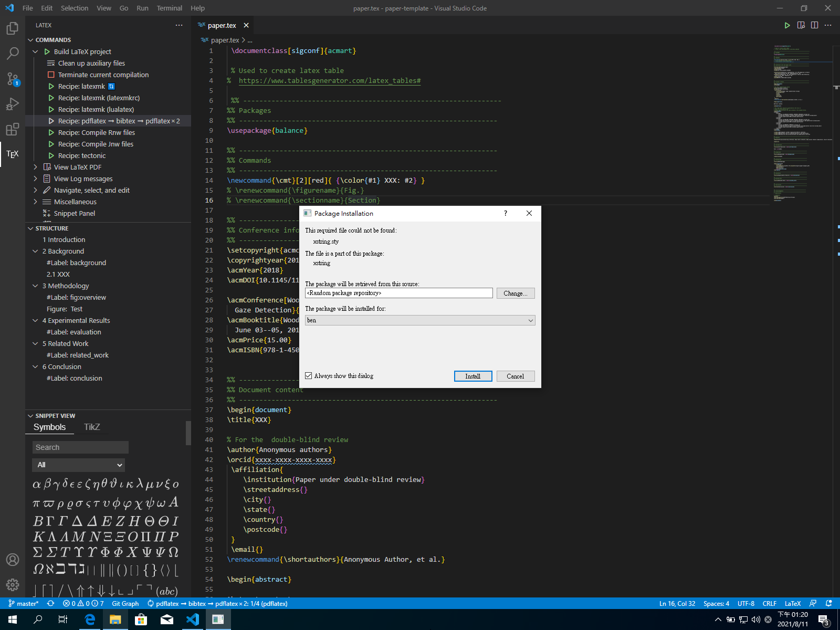
Task: Open editor More Actions ellipsis
Action: pyautogui.click(x=828, y=25)
